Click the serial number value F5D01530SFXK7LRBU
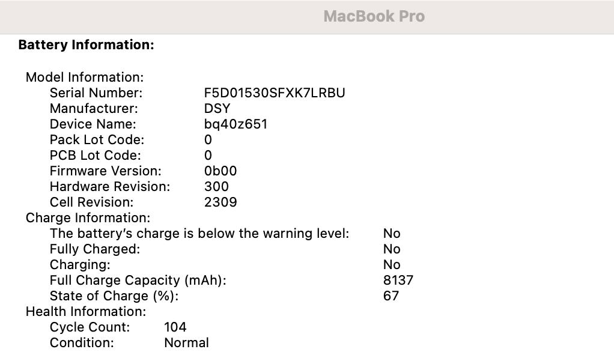 coord(275,93)
